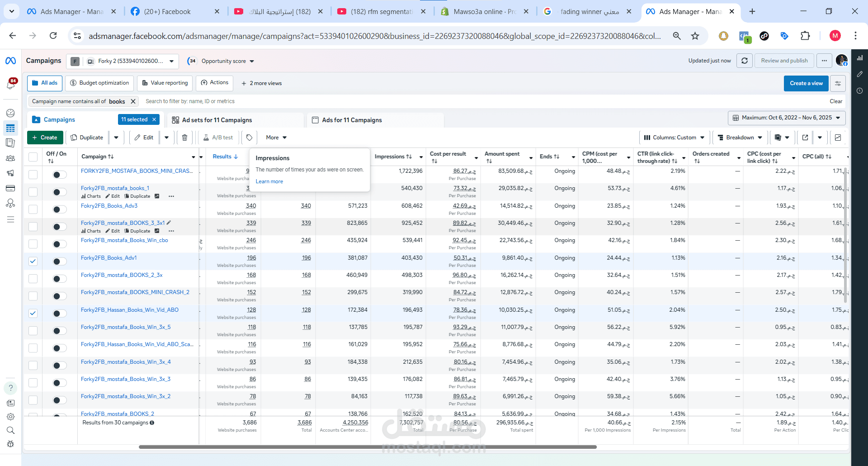Clear the 11 selected chip
This screenshot has height=466, width=868.
[x=154, y=119]
